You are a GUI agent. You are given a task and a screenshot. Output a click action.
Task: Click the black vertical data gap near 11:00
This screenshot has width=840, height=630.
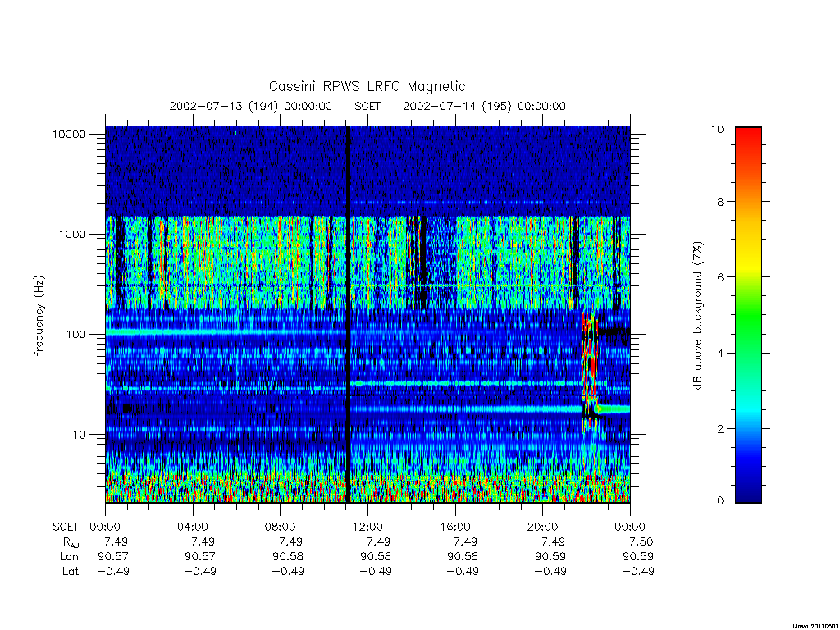[348, 314]
